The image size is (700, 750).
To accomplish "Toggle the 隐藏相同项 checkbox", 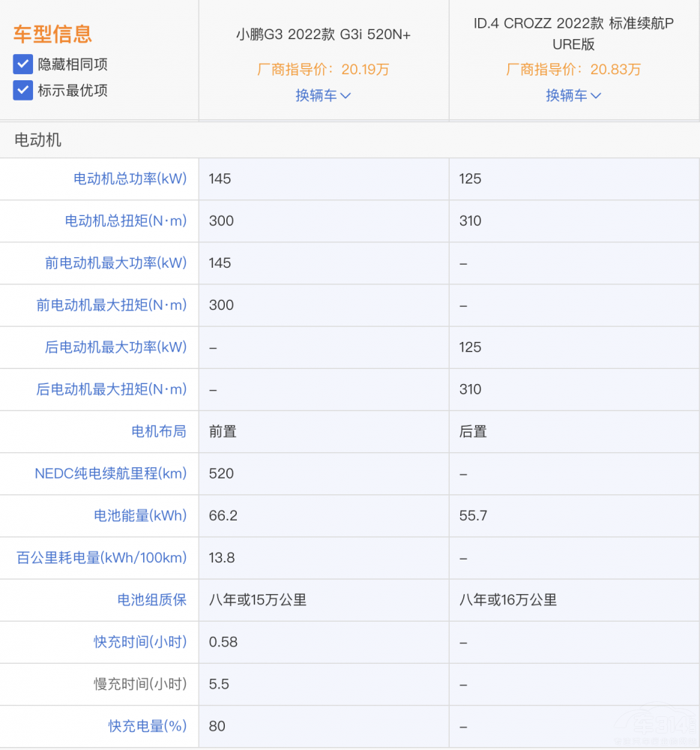I will click(23, 64).
